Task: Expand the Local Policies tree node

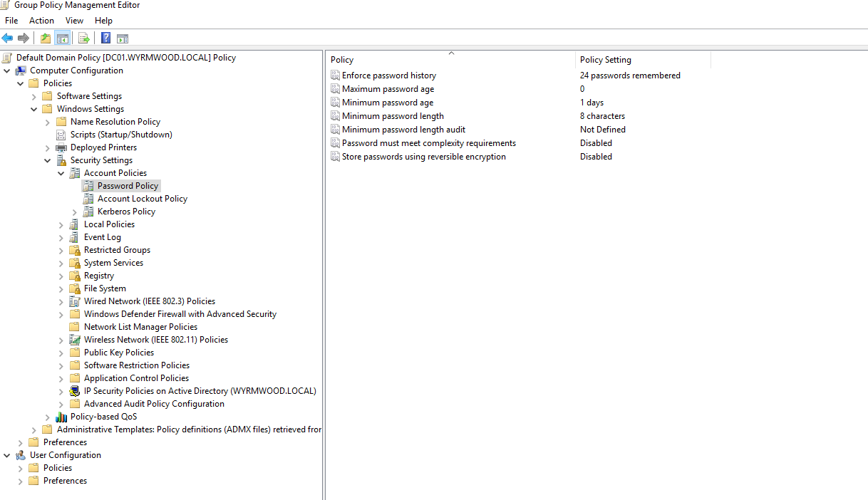Action: [61, 224]
